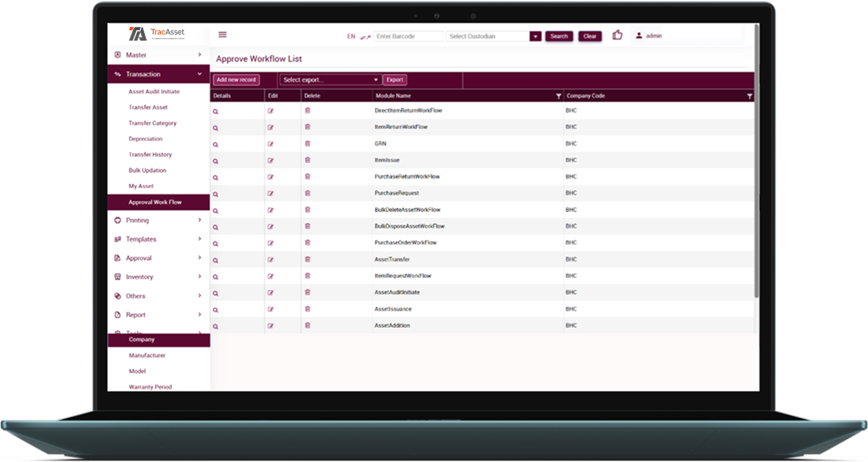
Task: Click Module Name column filter icon
Action: [557, 96]
